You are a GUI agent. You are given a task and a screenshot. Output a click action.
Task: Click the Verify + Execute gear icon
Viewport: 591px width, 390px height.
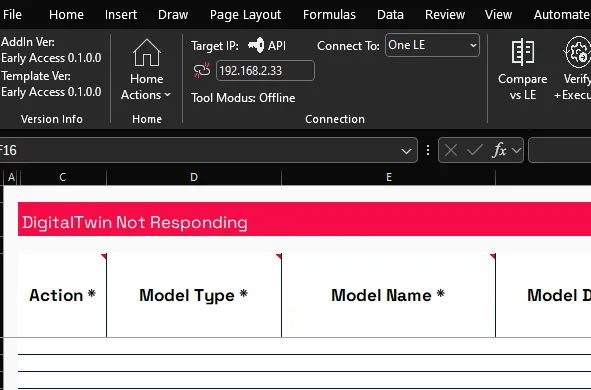point(577,52)
